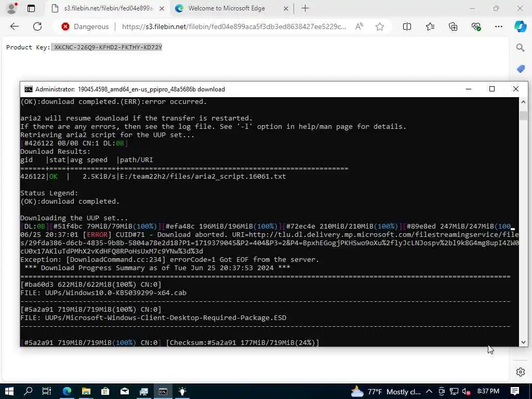The image size is (532, 399).
Task: Open the network status tray icon
Action: pyautogui.click(x=454, y=392)
